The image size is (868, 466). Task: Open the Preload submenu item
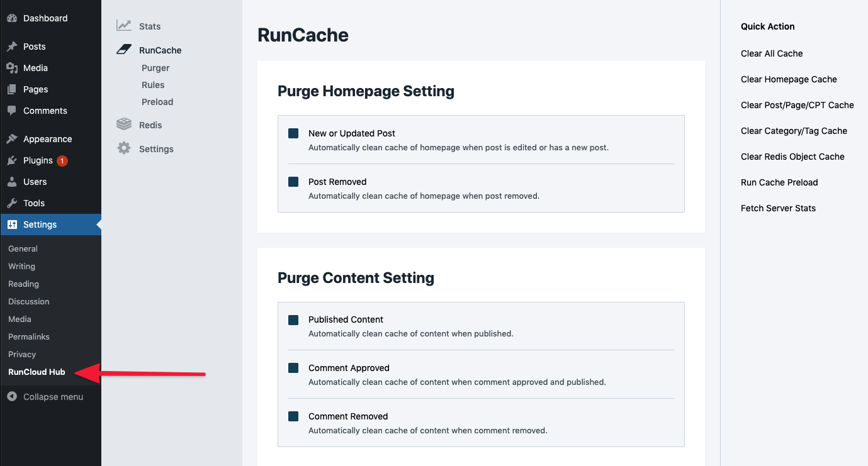[x=157, y=102]
